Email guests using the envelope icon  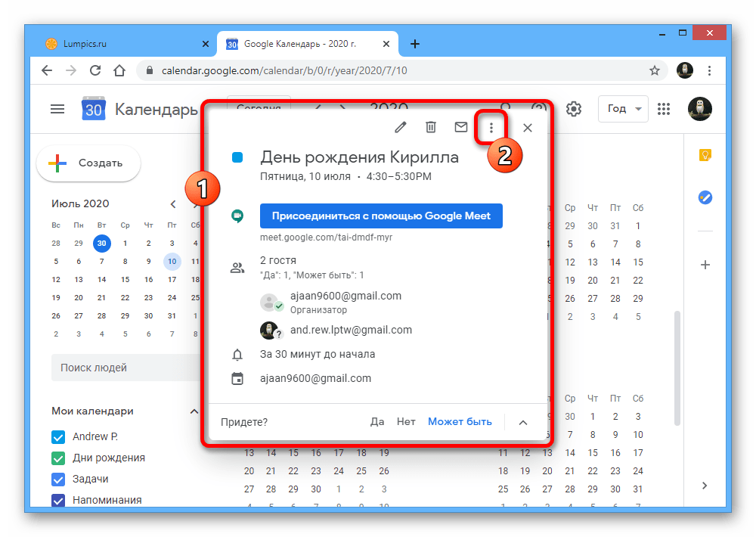click(x=461, y=127)
